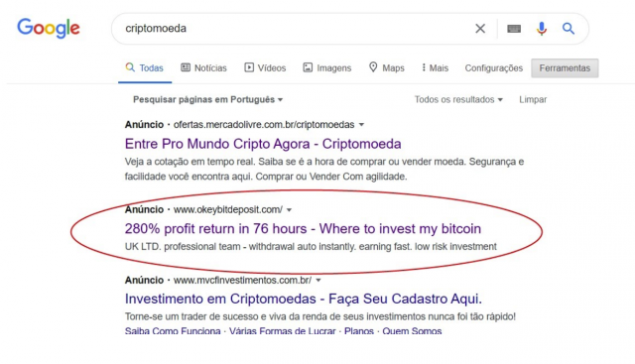Click the Google logo

49,29
